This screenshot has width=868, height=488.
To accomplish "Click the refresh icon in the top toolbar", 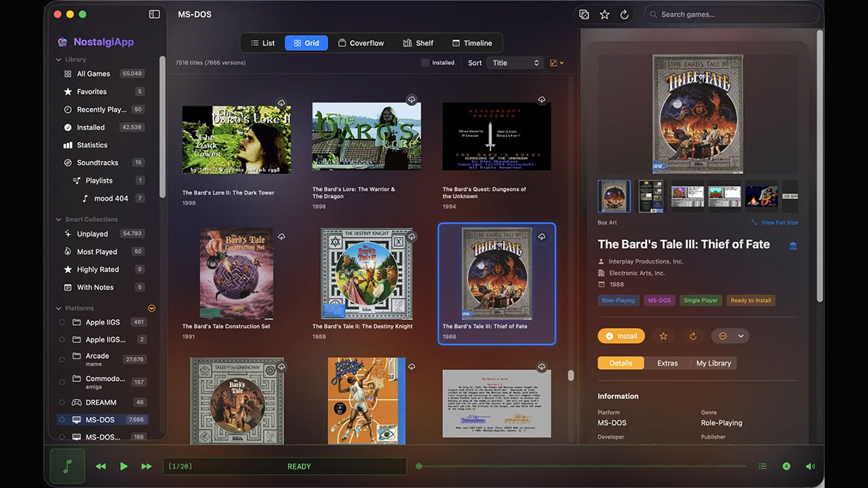I will (625, 14).
